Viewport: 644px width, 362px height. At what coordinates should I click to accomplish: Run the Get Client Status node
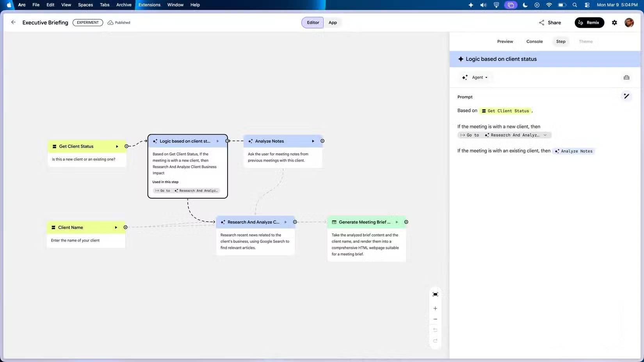[117, 147]
